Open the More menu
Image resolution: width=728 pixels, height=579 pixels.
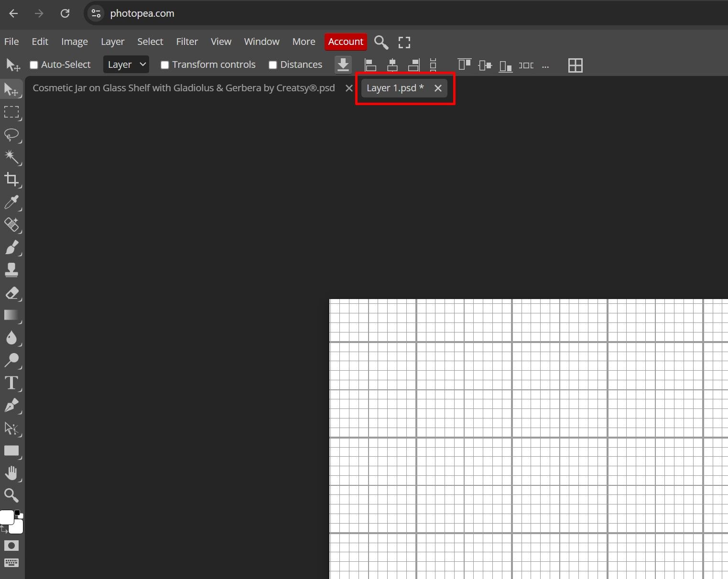304,42
